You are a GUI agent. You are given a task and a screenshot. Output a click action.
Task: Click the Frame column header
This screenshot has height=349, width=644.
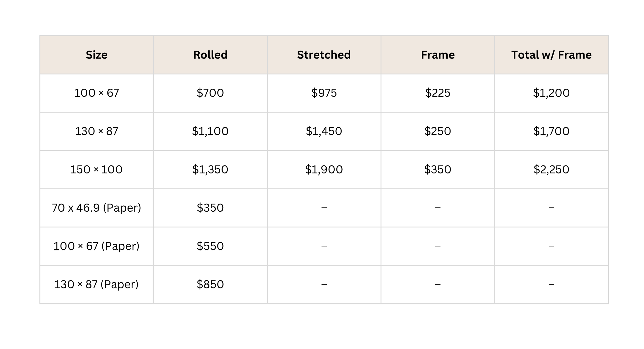[x=438, y=55]
